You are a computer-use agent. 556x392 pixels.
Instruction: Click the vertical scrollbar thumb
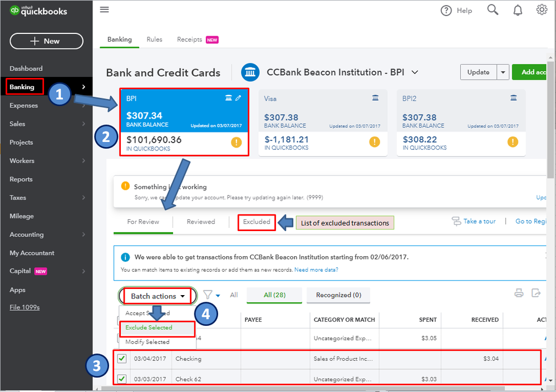pyautogui.click(x=550, y=121)
